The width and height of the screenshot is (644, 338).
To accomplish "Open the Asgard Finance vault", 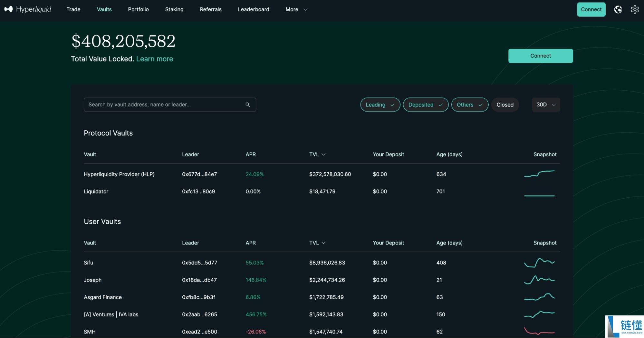I will [103, 297].
